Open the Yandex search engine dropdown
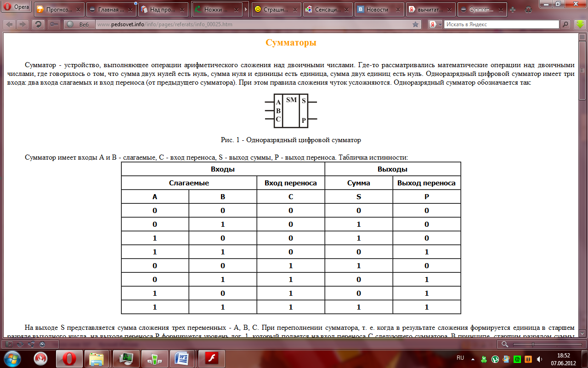Screen dimensions: 588x368 click(x=435, y=24)
